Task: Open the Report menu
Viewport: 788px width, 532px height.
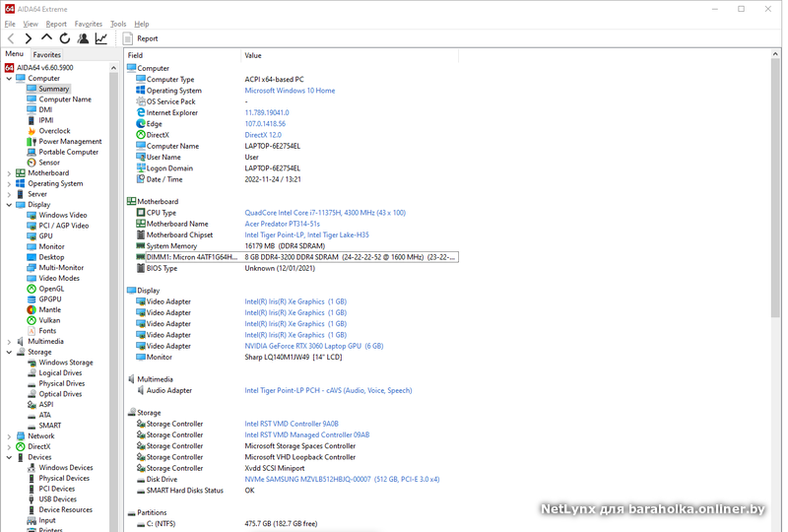Action: 56,24
